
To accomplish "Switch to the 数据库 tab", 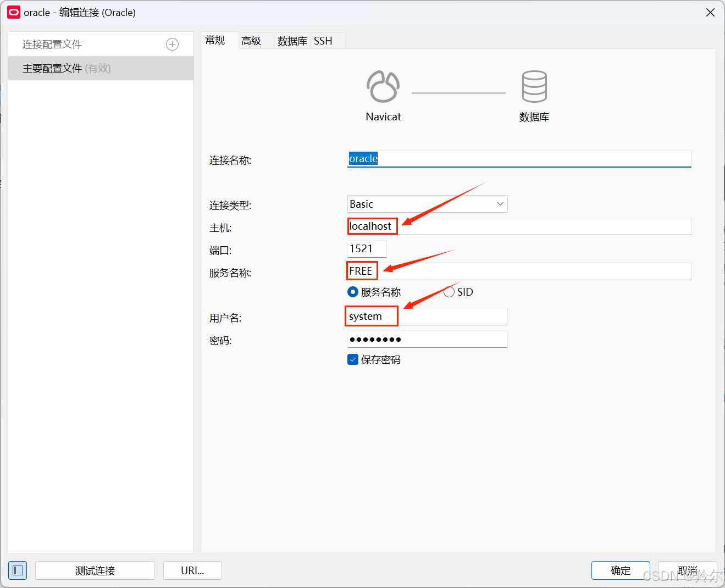I will click(x=292, y=41).
